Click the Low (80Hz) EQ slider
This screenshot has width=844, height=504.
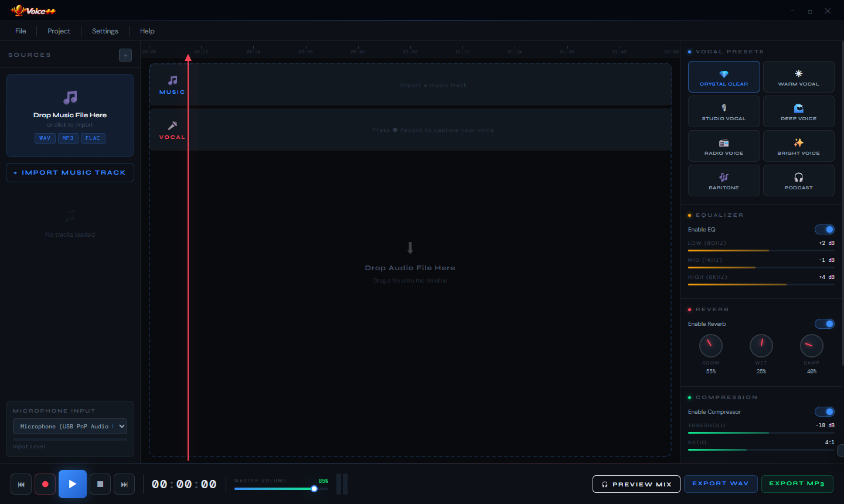click(761, 250)
